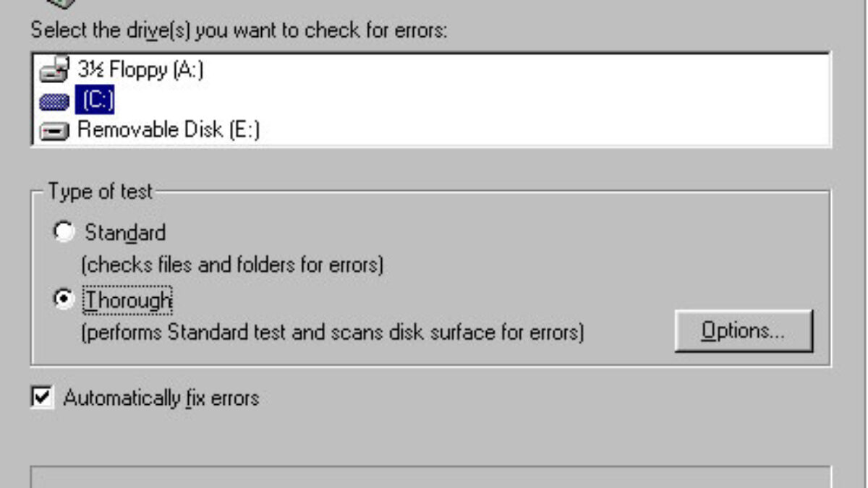
Task: Click the 'Select the drive(s)' instruction label
Action: [239, 31]
